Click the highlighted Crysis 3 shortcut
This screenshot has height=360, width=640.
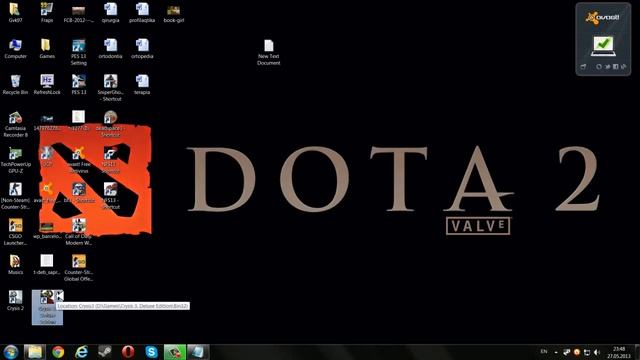click(47, 307)
